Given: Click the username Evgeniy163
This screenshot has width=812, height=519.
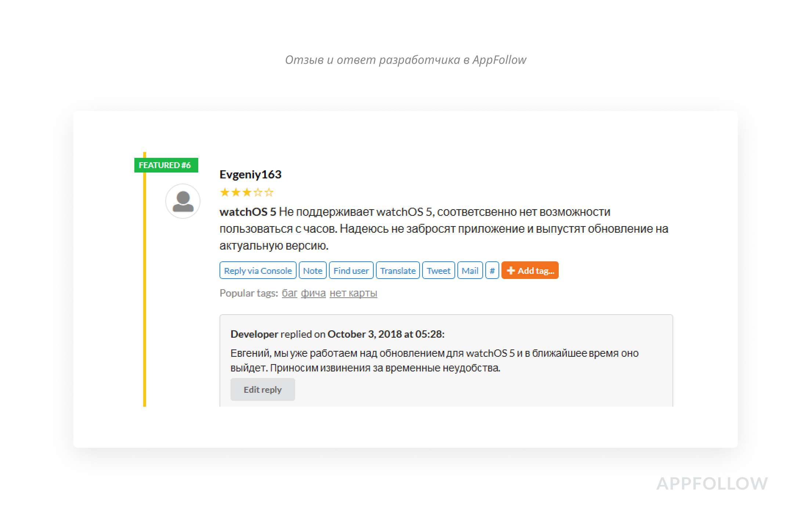Looking at the screenshot, I should 250,174.
